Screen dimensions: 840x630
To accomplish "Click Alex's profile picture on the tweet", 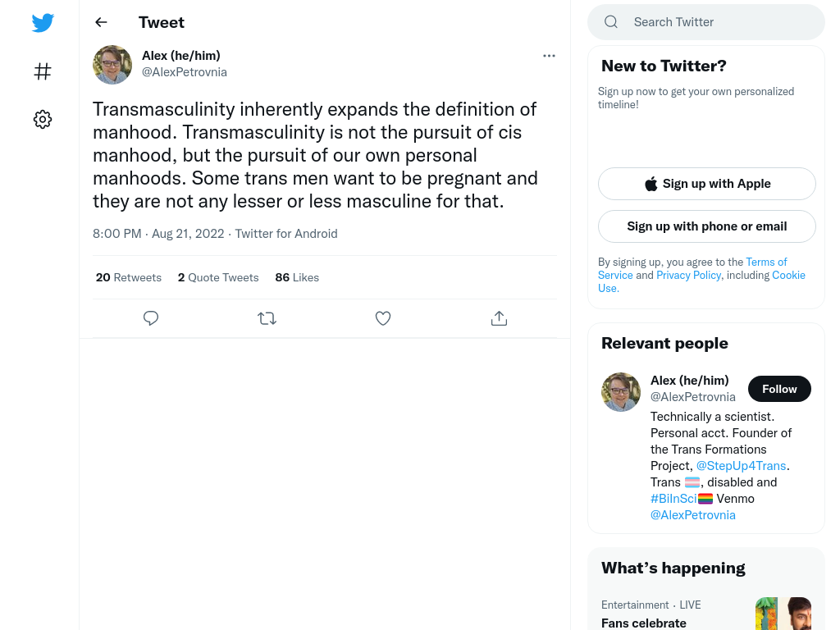I will coord(112,65).
